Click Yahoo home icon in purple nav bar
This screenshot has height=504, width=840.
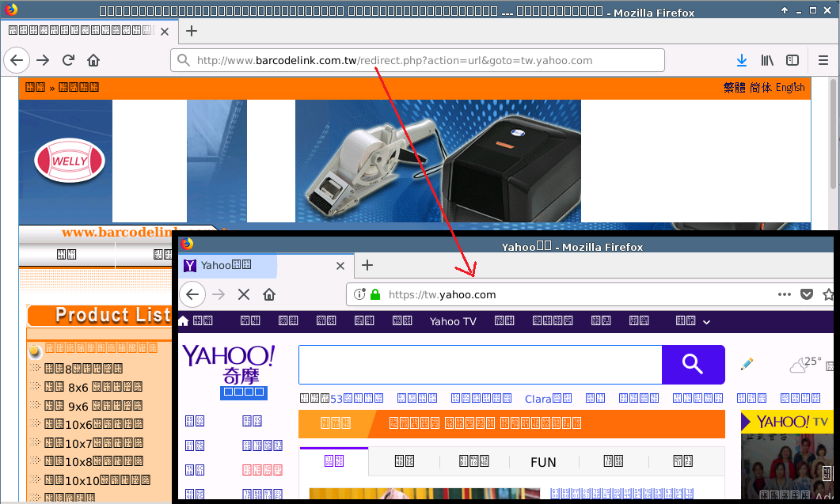pyautogui.click(x=183, y=320)
